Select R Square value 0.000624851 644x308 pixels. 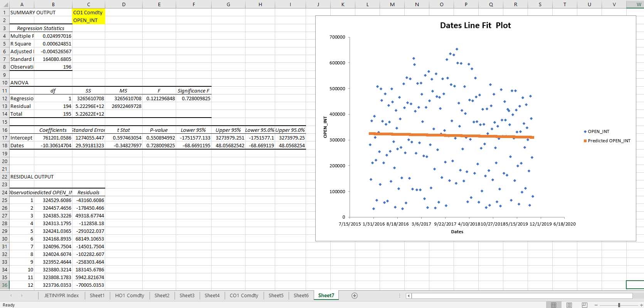click(53, 44)
